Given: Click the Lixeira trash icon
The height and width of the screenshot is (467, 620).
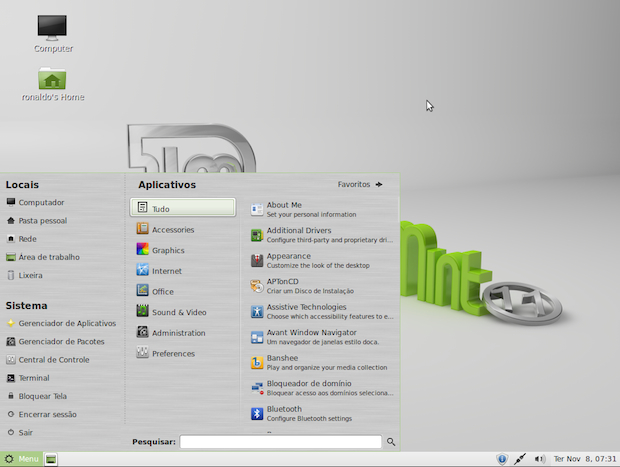Looking at the screenshot, I should click(11, 275).
